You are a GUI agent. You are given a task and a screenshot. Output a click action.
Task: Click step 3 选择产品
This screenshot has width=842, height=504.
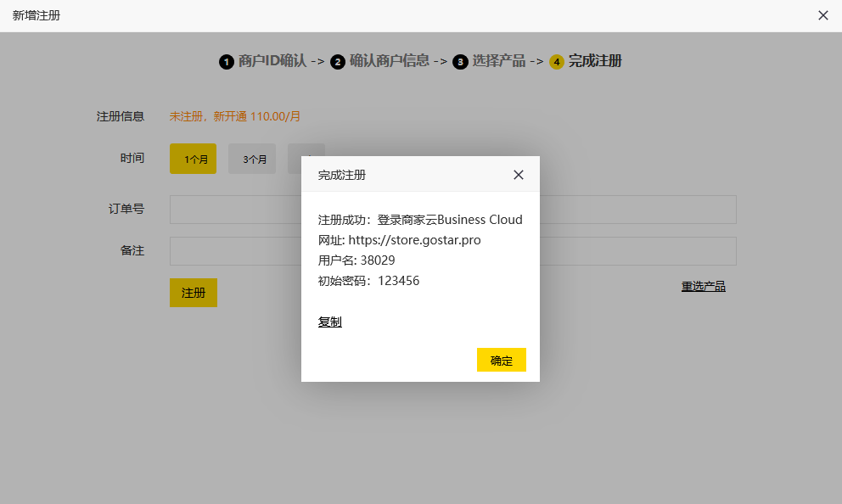click(x=489, y=61)
